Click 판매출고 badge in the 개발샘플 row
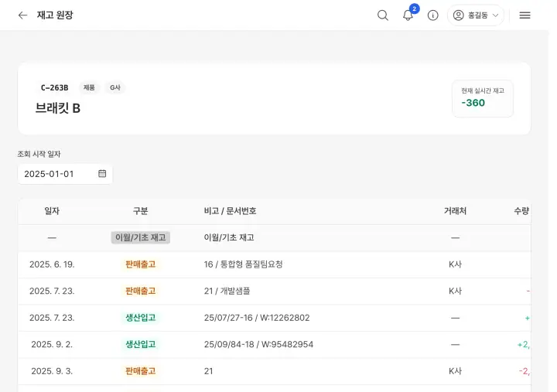 tap(140, 291)
